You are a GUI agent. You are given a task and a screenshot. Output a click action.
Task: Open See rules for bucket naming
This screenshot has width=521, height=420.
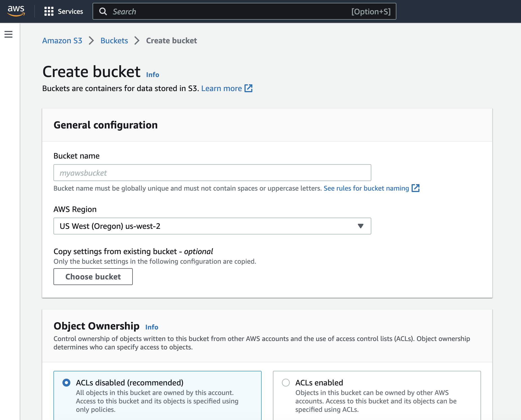point(366,188)
